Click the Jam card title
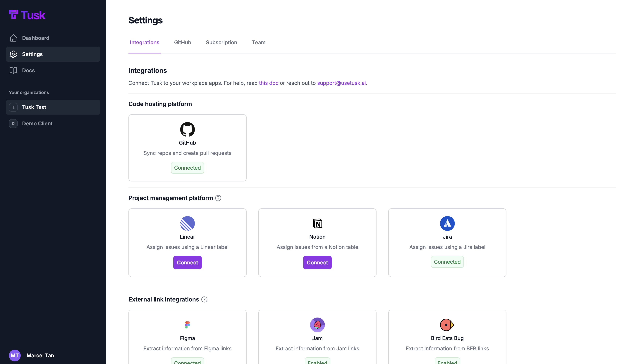 (x=317, y=338)
